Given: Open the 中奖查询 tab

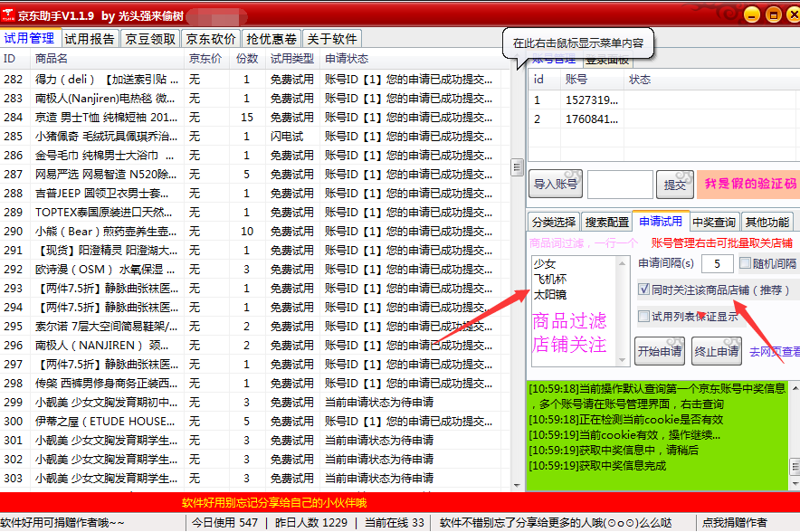Looking at the screenshot, I should [x=714, y=222].
